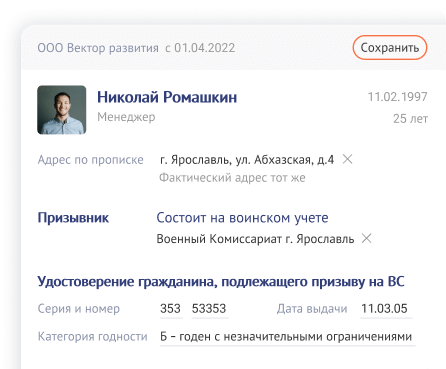
Task: Select the Призывник category label
Action: pos(73,218)
